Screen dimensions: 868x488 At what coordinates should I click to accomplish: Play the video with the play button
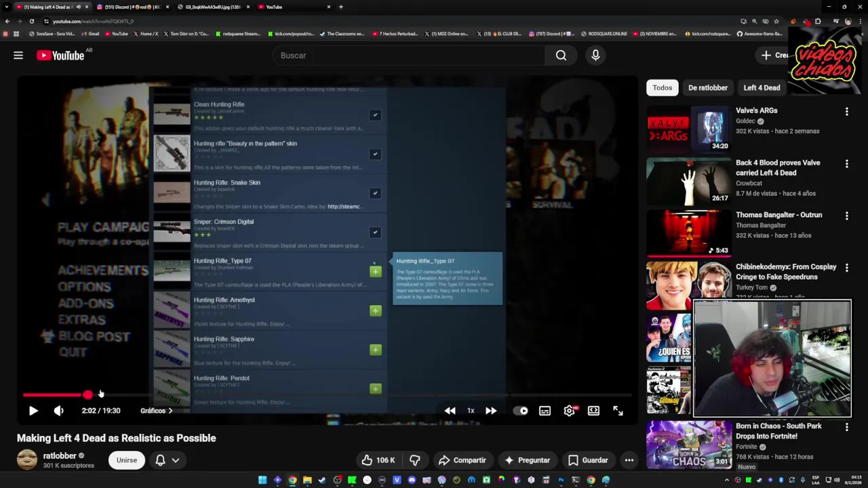point(33,411)
